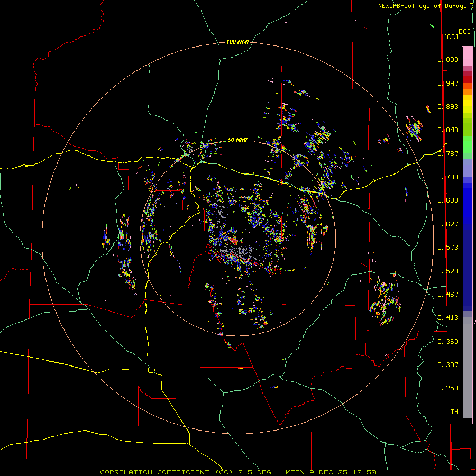This screenshot has width=476, height=476.
Task: Pick the bright green color bar segment
Action: pyautogui.click(x=467, y=144)
